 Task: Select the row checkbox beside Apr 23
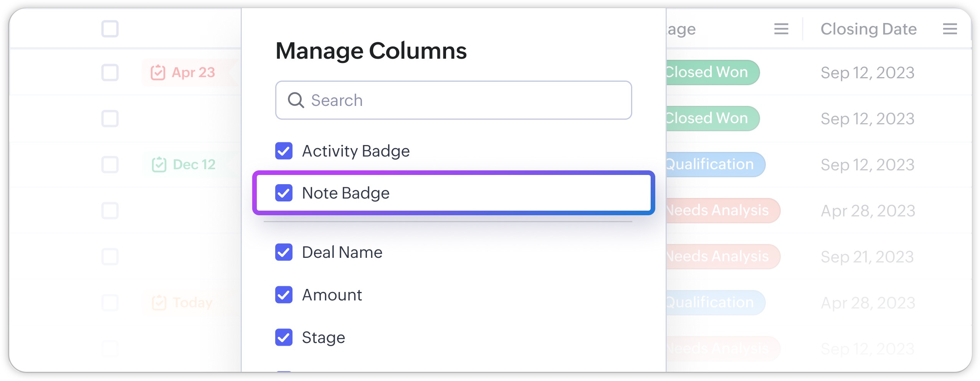[110, 73]
